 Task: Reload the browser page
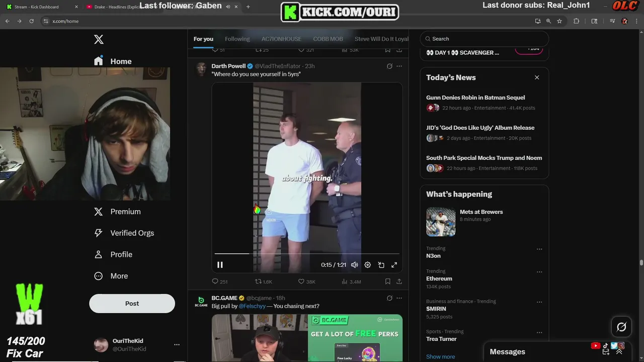point(31,21)
